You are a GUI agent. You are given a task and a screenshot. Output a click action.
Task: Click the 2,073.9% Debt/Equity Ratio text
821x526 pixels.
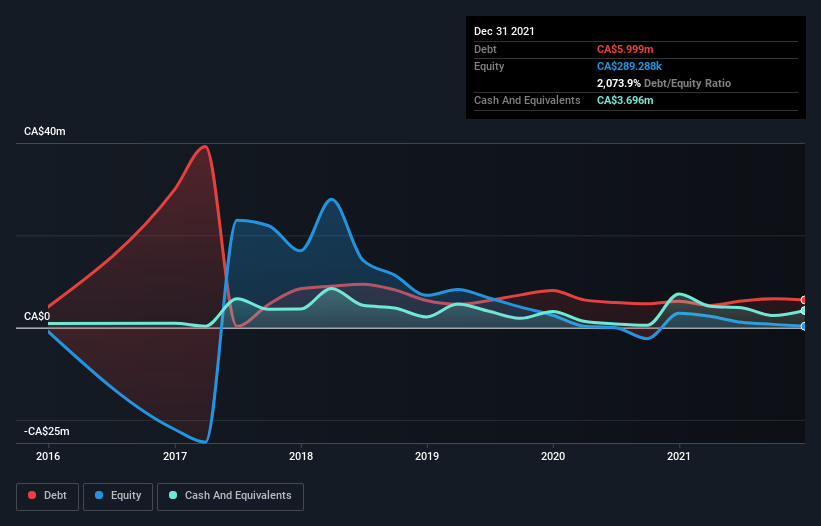(664, 83)
